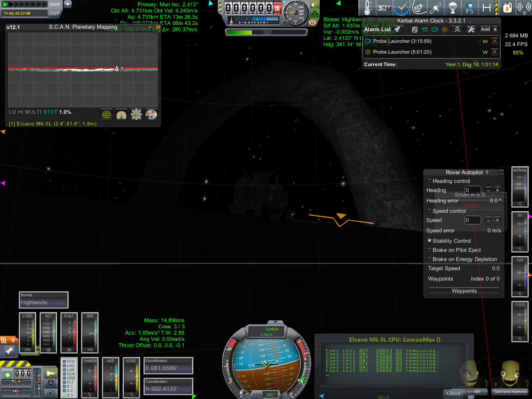Click the white rocket part icon at left edge
Image resolution: width=532 pixels, height=399 pixels.
click(9, 351)
